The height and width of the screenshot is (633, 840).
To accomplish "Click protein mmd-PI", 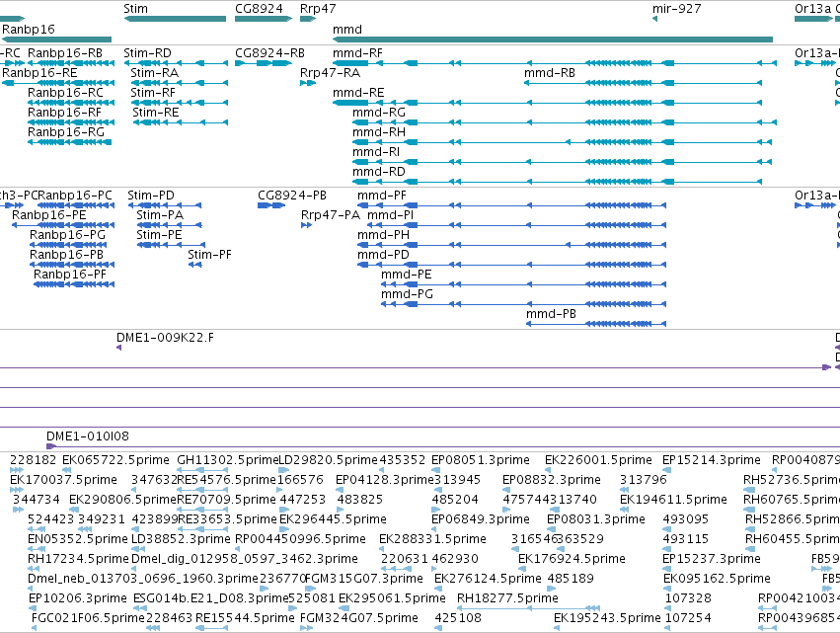I will point(517,225).
